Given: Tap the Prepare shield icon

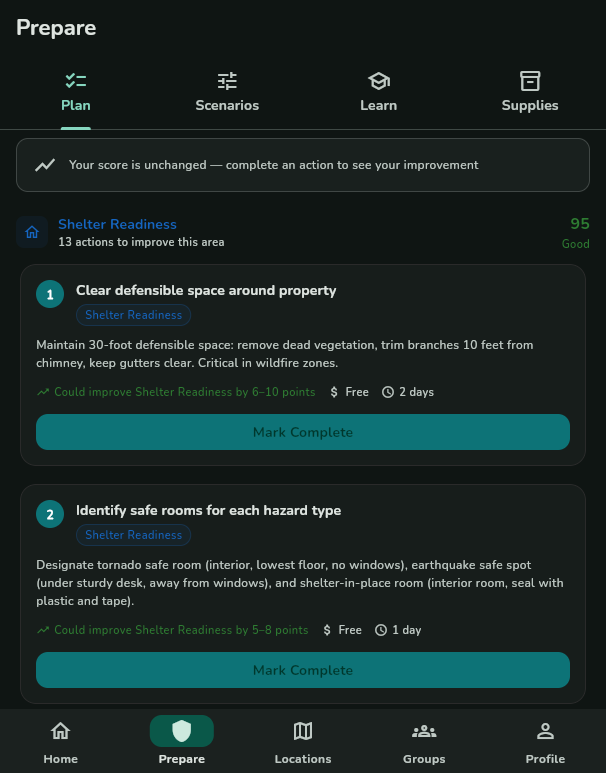Looking at the screenshot, I should [181, 731].
